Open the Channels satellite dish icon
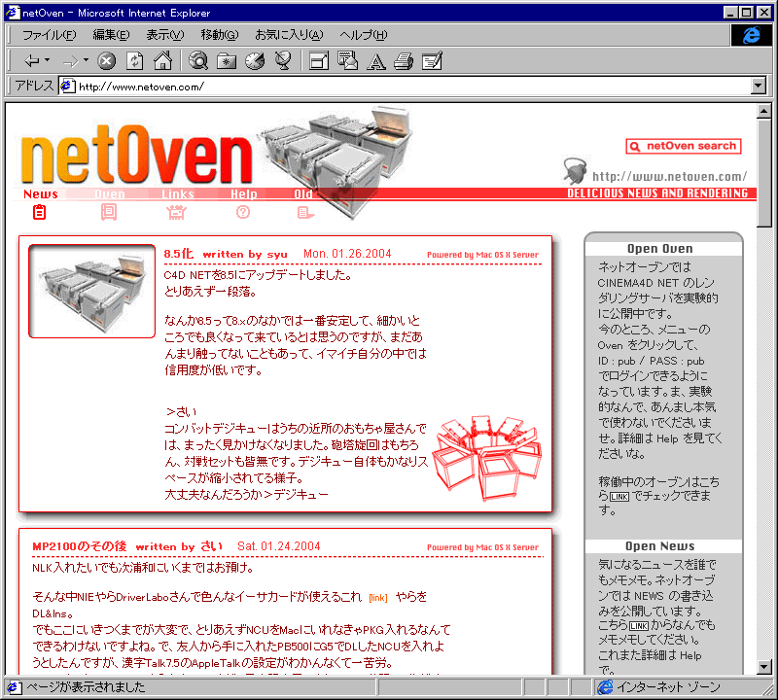This screenshot has width=778, height=700. [283, 61]
